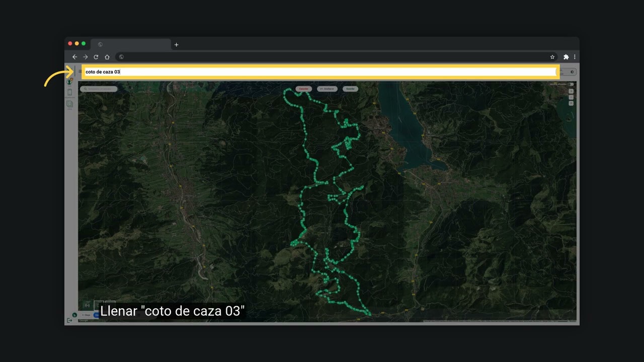
Task: Click the Deshacer undo button
Action: pyautogui.click(x=327, y=89)
